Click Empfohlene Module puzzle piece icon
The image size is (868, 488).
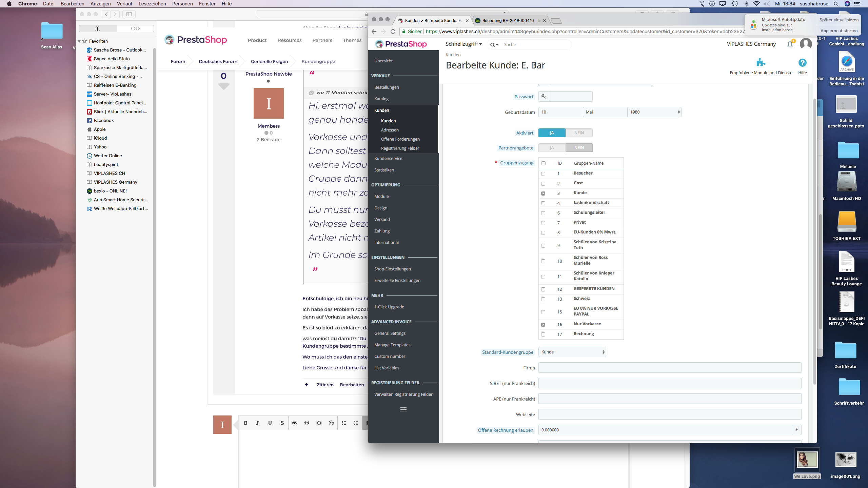click(x=761, y=63)
